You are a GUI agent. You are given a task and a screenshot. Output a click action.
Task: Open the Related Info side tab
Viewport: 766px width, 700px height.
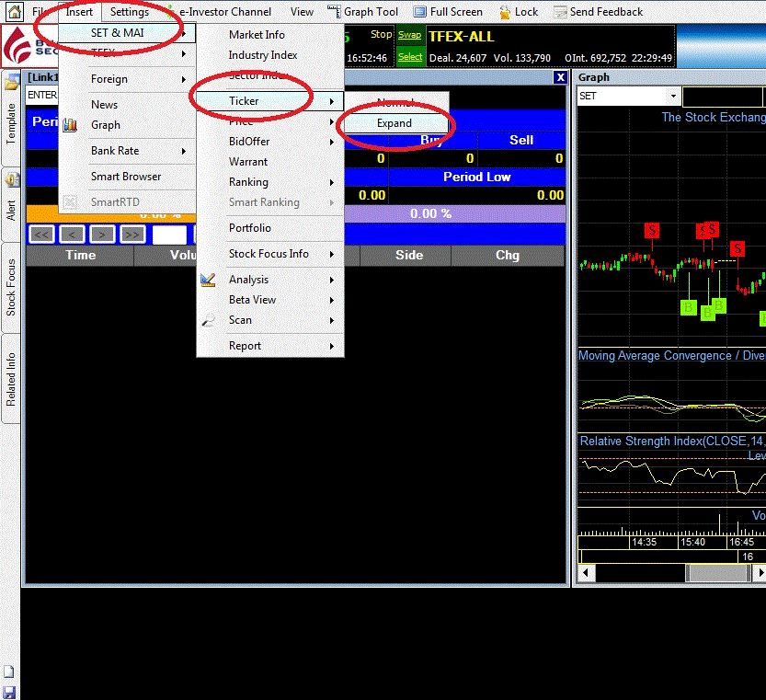point(11,380)
